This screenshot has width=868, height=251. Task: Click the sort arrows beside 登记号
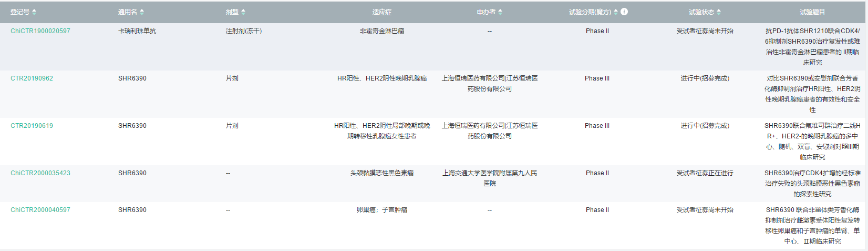pyautogui.click(x=34, y=12)
